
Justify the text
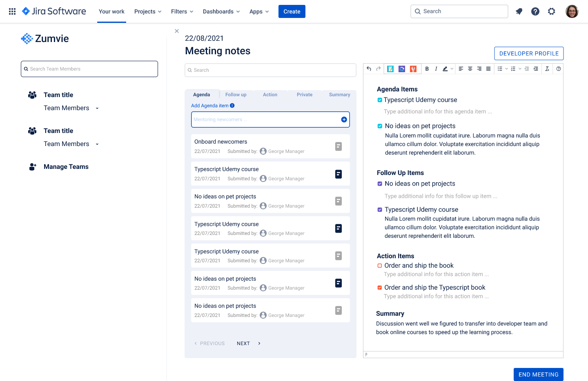[488, 69]
